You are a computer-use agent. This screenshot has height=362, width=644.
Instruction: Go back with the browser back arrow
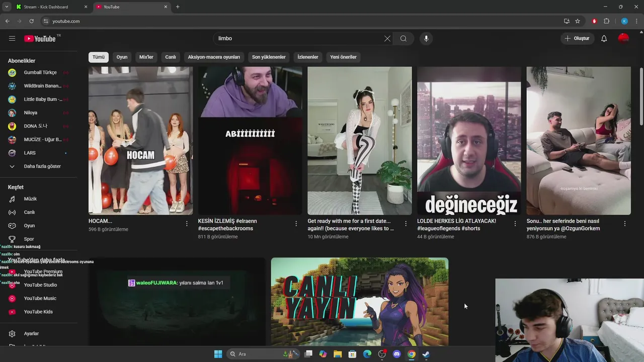pos(7,21)
